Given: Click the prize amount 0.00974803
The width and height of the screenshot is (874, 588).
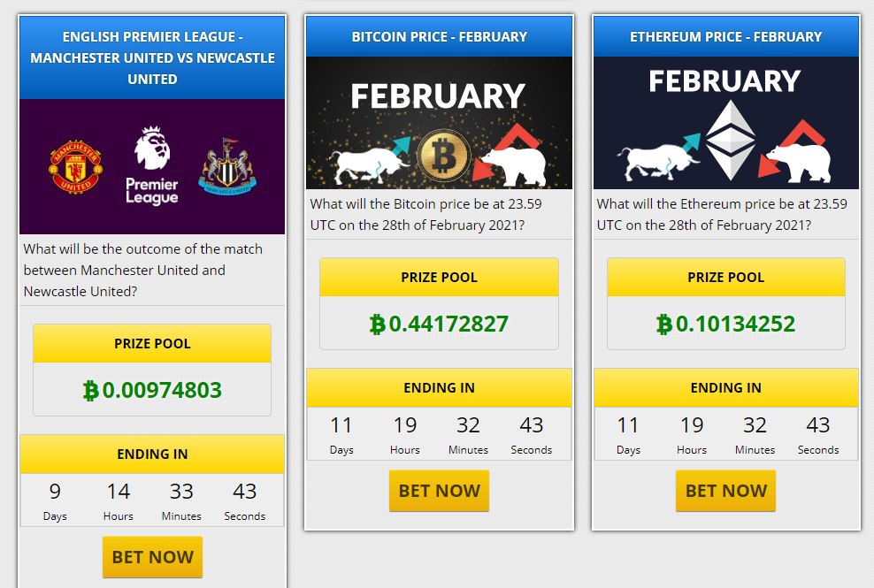Looking at the screenshot, I should pos(151,390).
